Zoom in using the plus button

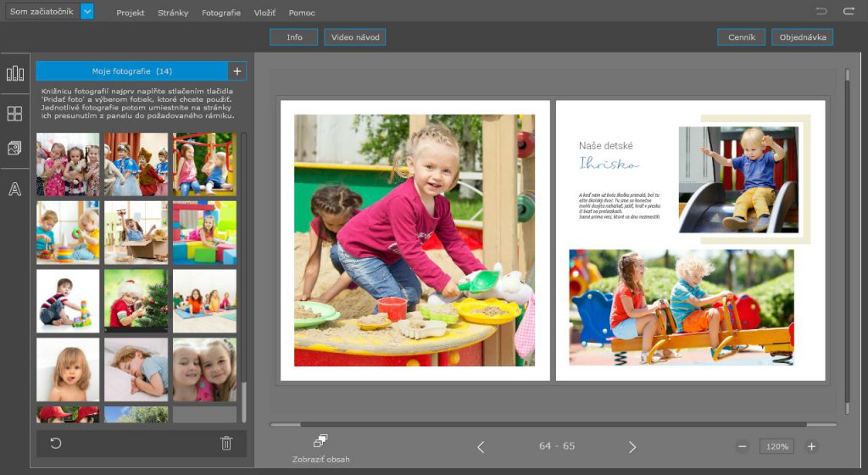(x=811, y=446)
